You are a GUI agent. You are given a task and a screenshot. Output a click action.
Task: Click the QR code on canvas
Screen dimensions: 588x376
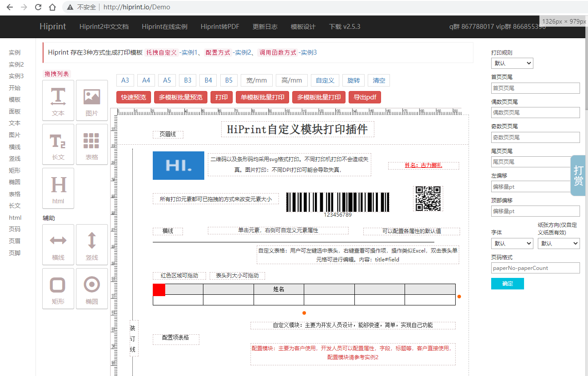(x=428, y=198)
